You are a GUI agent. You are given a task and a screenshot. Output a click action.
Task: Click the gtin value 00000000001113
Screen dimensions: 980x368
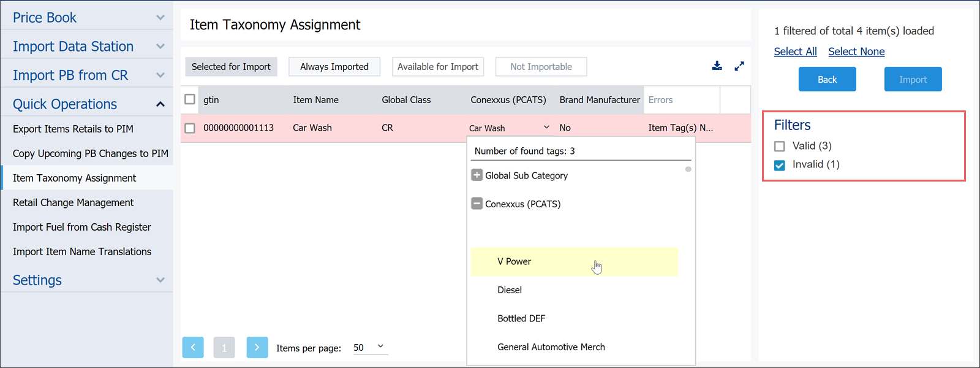[x=238, y=128]
